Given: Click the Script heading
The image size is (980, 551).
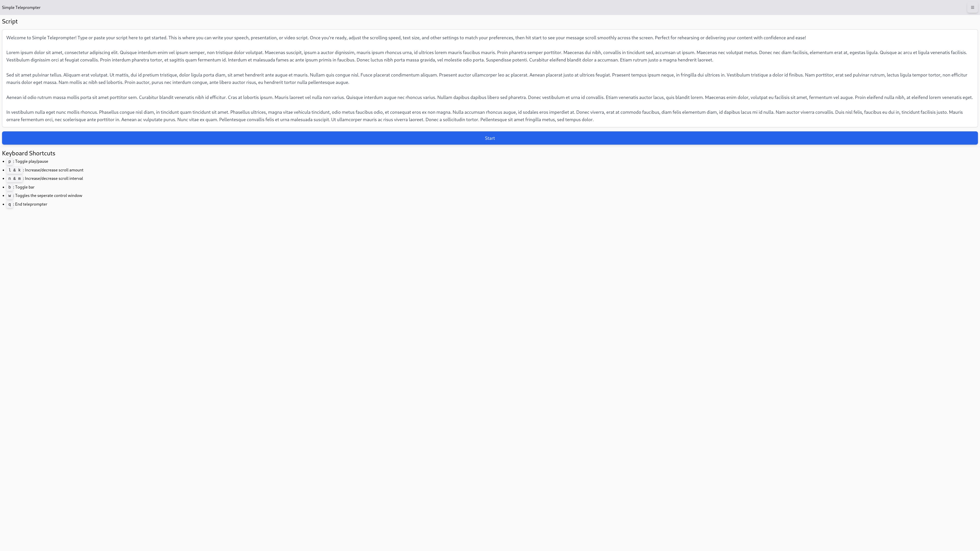Looking at the screenshot, I should 10,22.
